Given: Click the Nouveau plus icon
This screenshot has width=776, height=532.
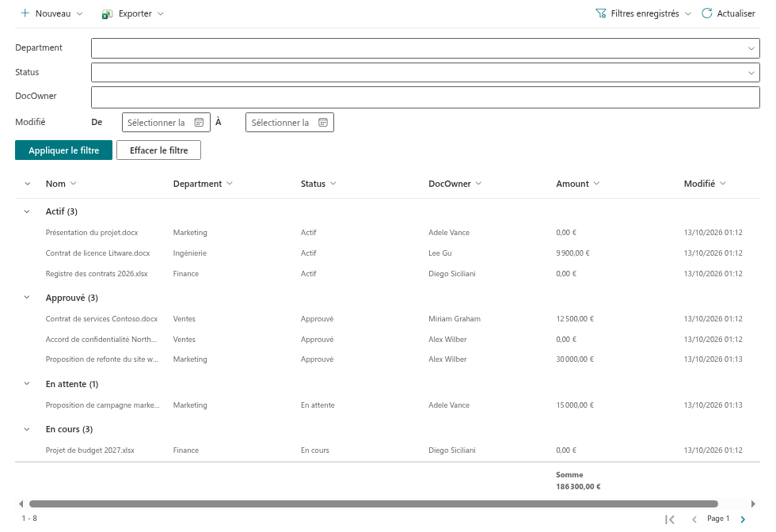Looking at the screenshot, I should [x=25, y=13].
